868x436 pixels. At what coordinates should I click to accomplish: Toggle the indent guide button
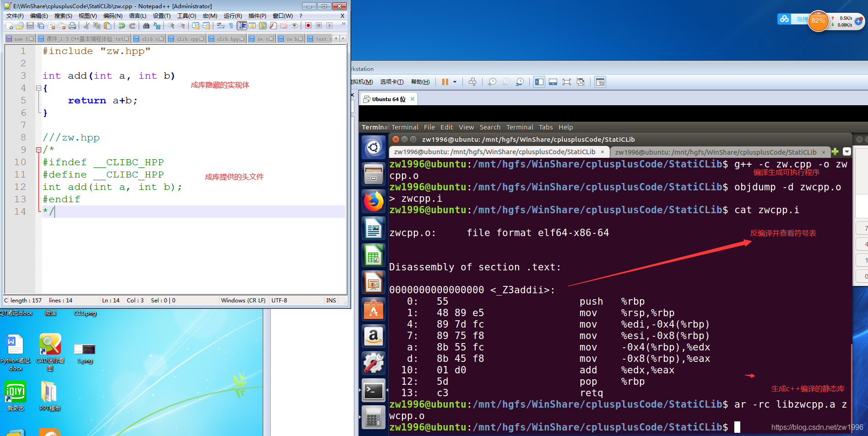[242, 26]
